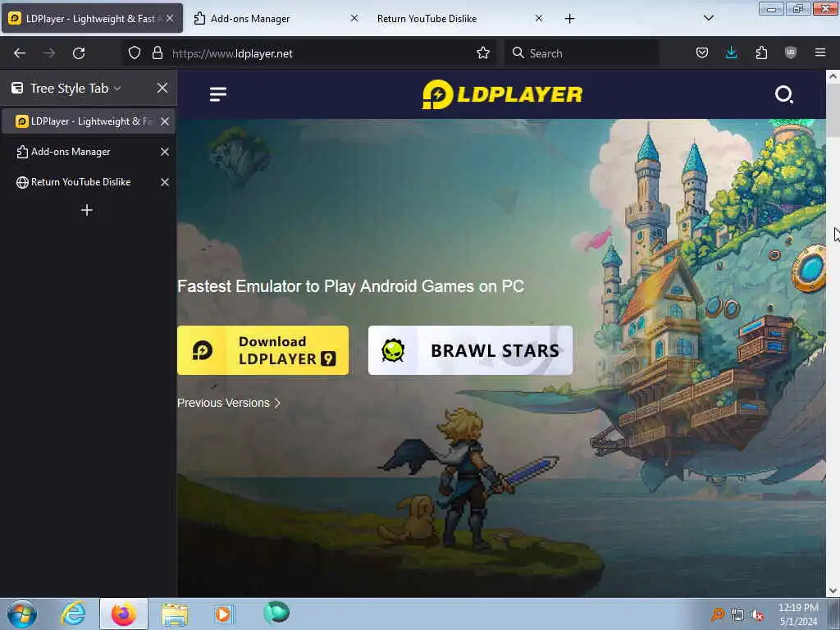
Task: Open the taskbar clock and date
Action: (798, 614)
